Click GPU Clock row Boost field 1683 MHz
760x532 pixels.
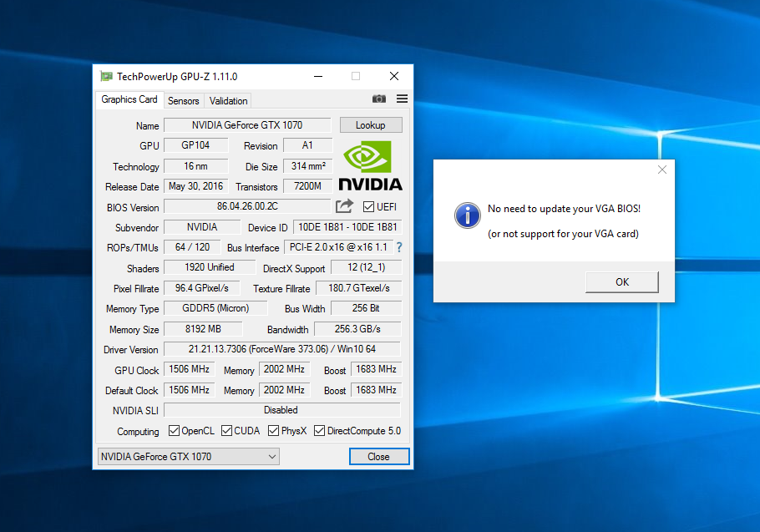pyautogui.click(x=377, y=369)
